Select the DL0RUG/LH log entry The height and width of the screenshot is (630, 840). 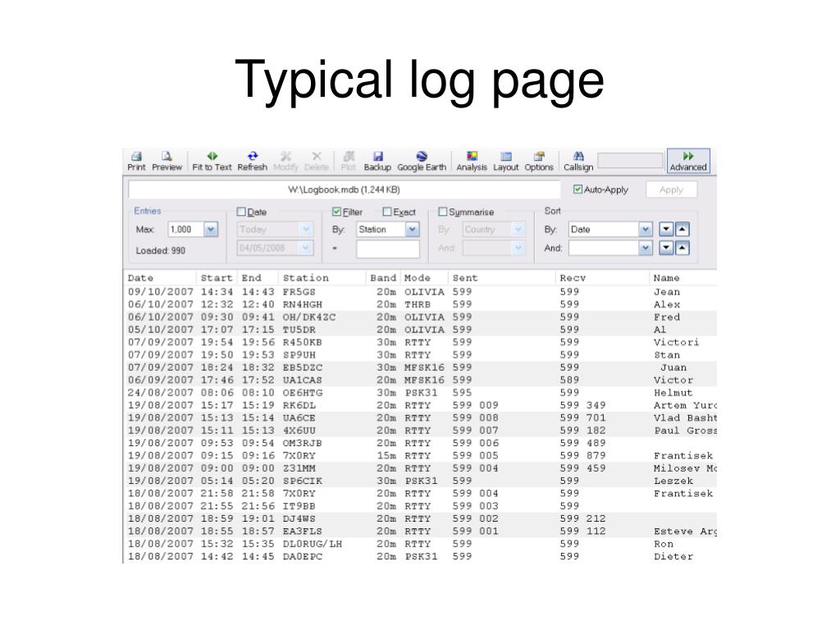pos(421,544)
